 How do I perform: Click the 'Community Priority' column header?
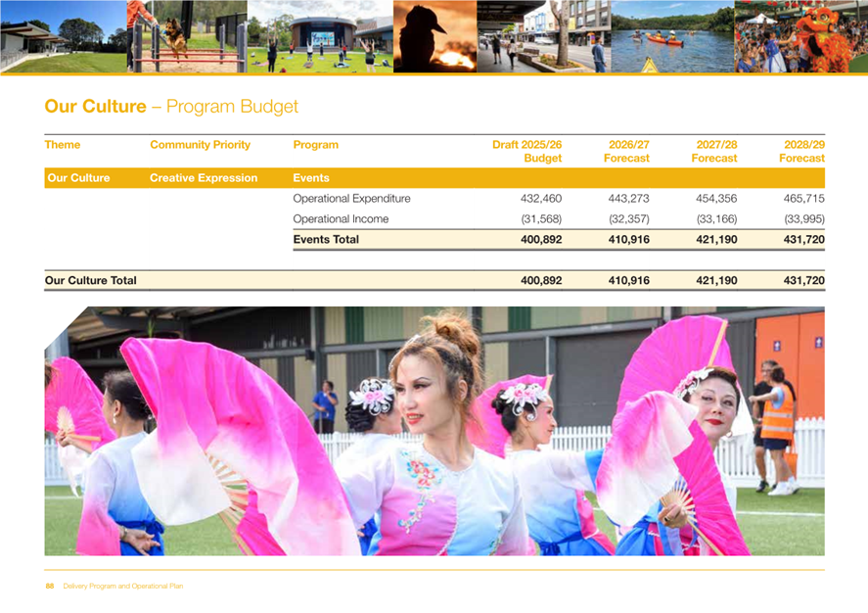click(200, 145)
